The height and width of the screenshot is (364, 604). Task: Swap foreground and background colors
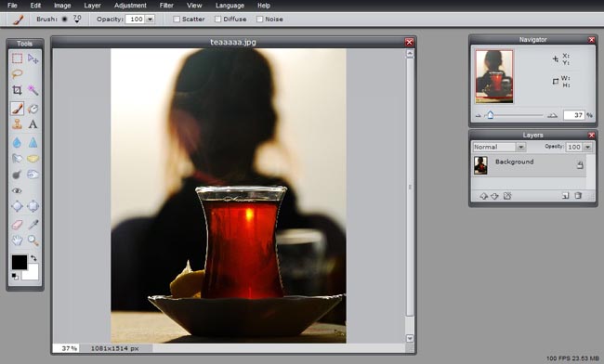coord(33,258)
